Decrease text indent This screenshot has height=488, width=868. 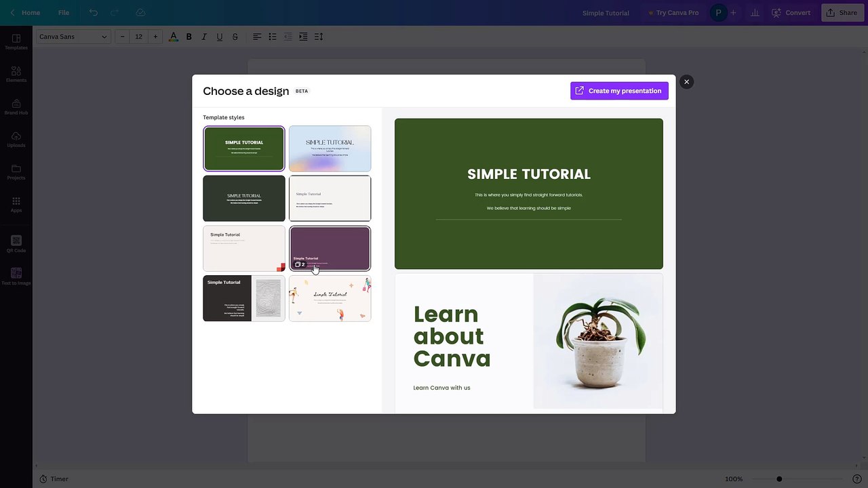click(x=288, y=37)
